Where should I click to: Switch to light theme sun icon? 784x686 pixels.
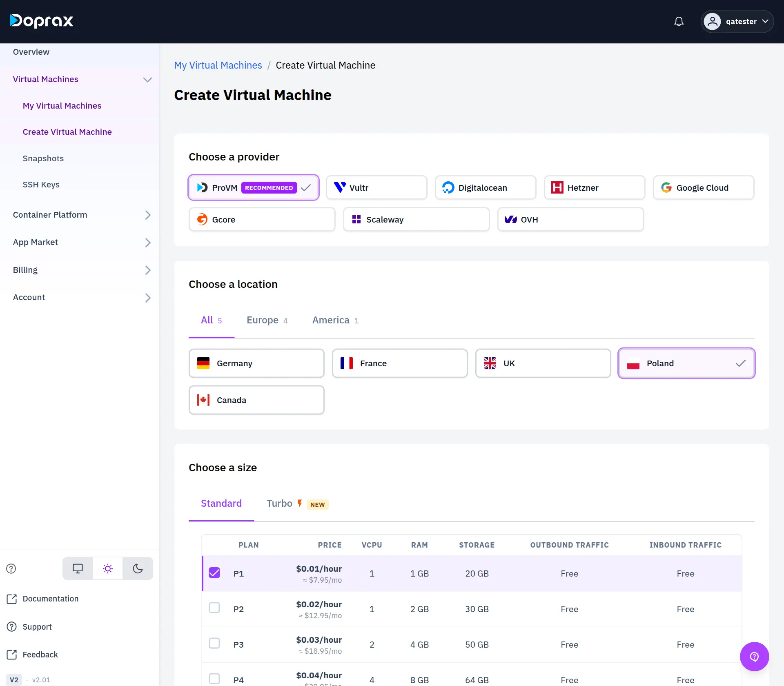[108, 568]
